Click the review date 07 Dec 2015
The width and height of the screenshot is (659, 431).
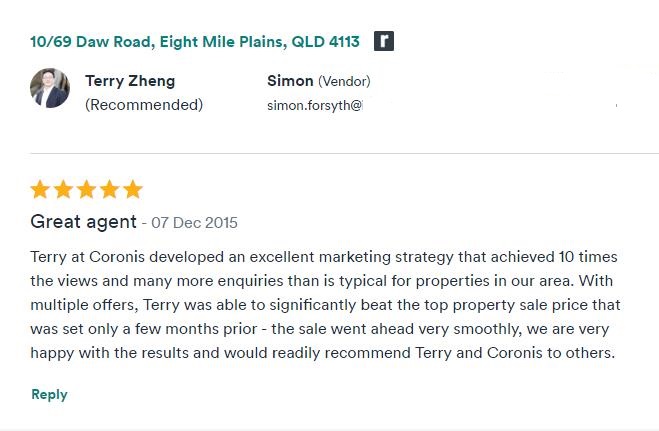(x=194, y=222)
